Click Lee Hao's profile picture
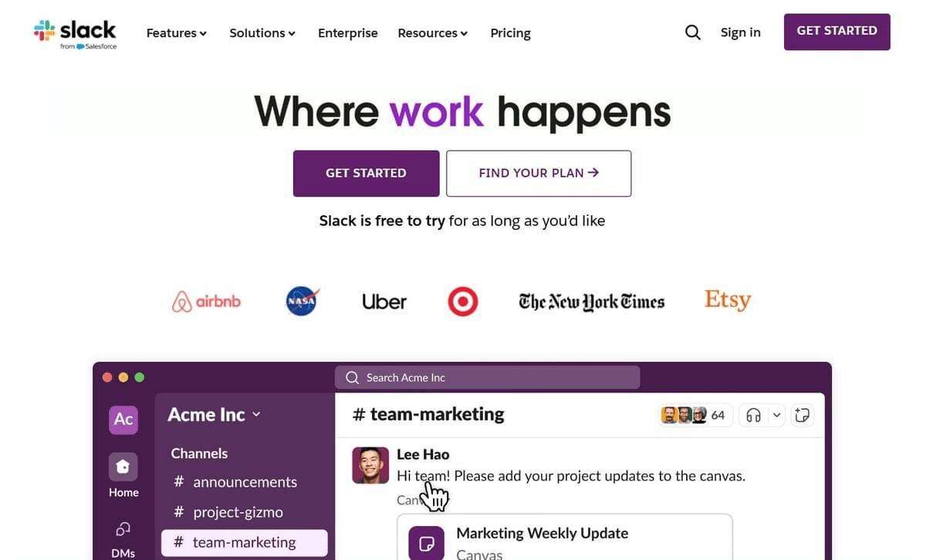 click(370, 466)
